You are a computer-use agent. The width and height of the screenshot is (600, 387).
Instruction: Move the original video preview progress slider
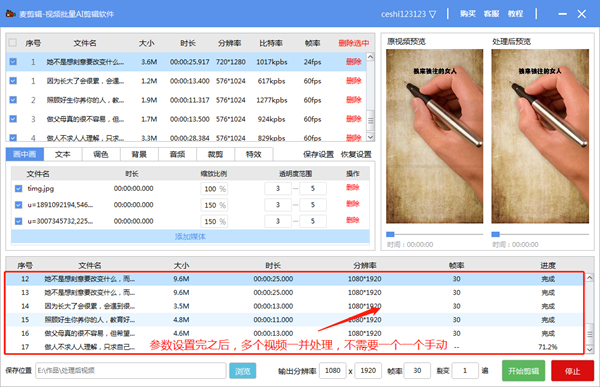390,234
